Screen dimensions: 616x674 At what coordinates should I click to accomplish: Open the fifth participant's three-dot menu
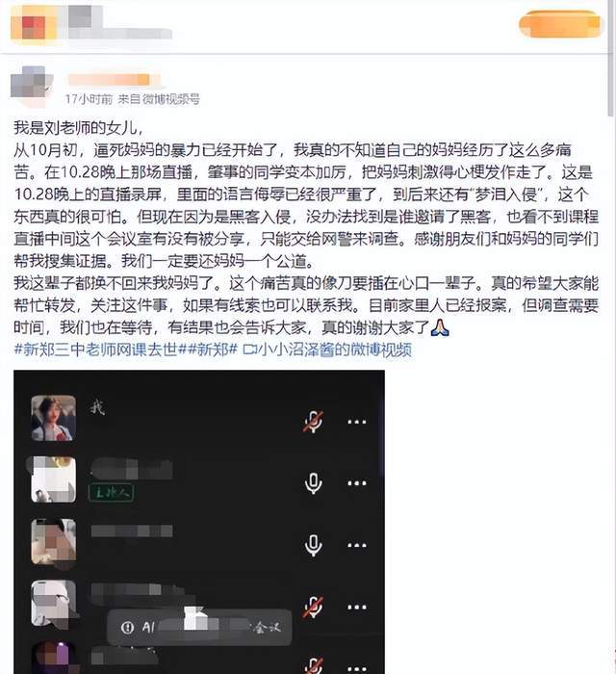[x=356, y=669]
